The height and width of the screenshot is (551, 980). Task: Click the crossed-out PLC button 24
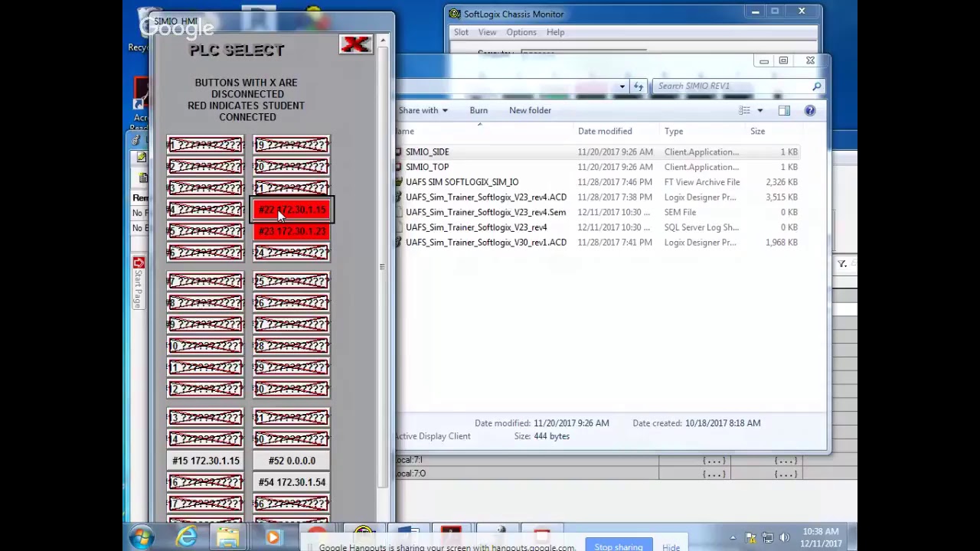tap(292, 253)
